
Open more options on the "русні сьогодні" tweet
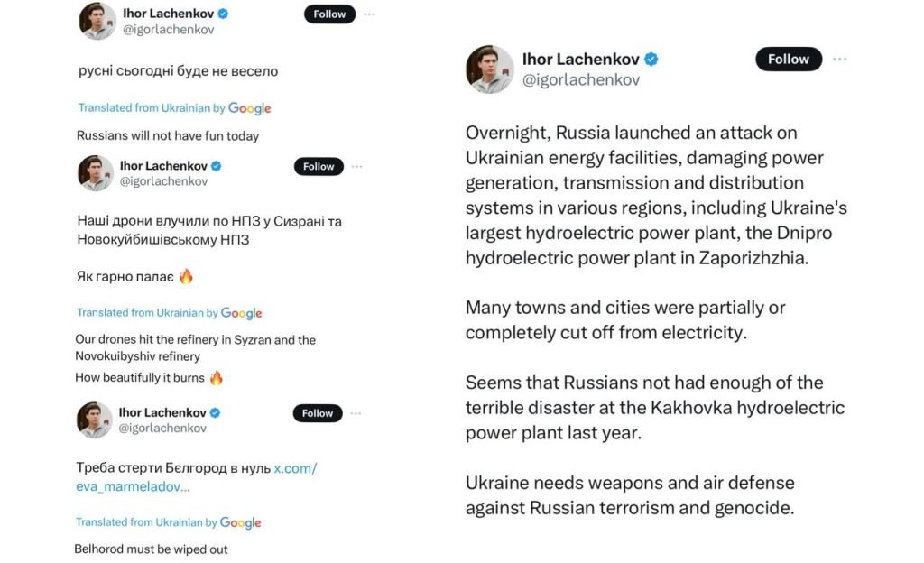pos(369,14)
